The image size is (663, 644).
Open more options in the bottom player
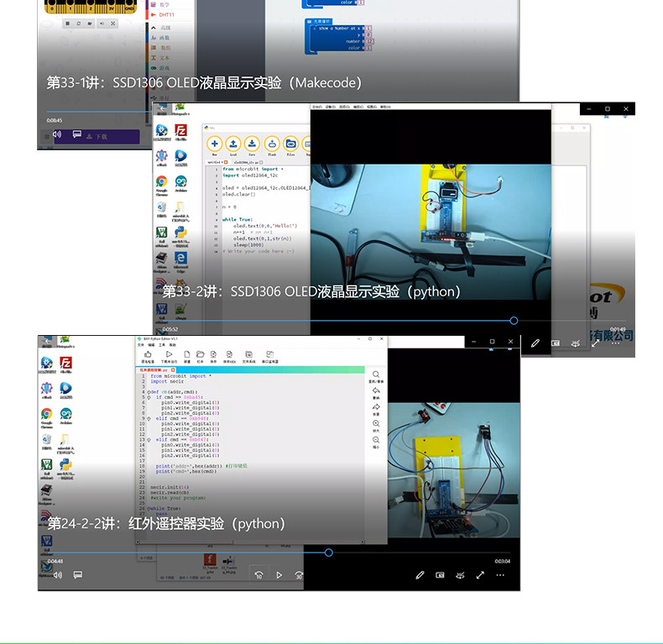pyautogui.click(x=500, y=575)
